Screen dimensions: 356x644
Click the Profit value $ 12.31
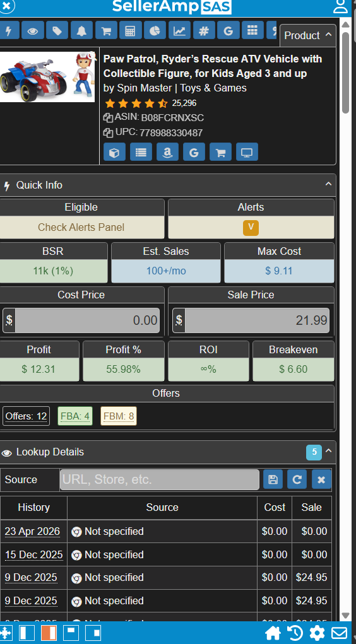coord(39,369)
